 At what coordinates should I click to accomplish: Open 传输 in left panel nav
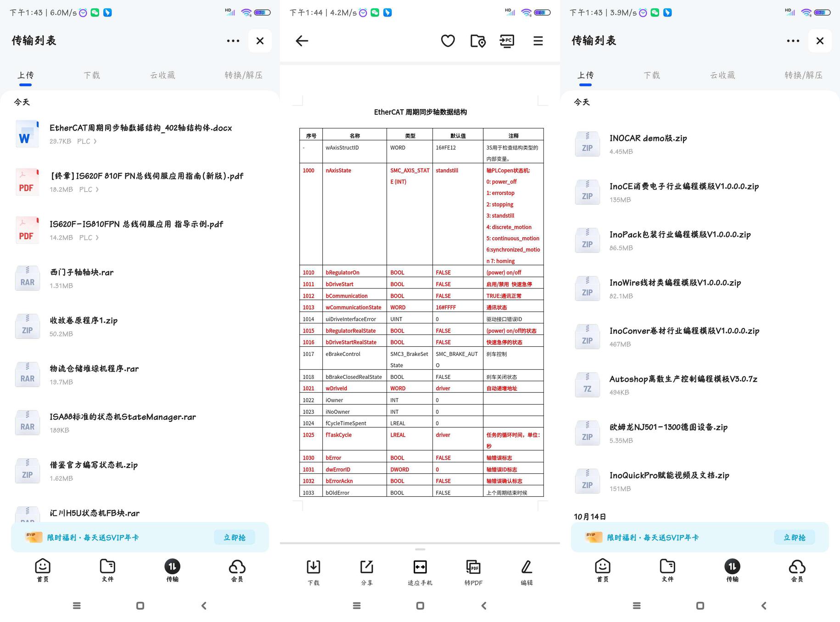click(172, 571)
